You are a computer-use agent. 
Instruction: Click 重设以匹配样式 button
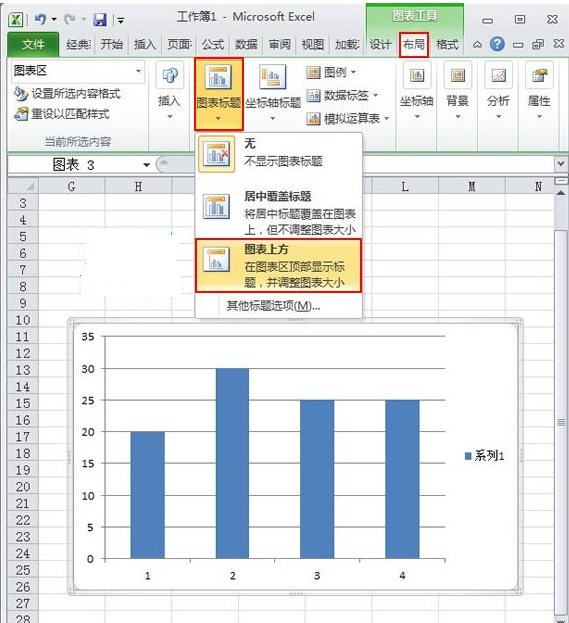tap(62, 114)
